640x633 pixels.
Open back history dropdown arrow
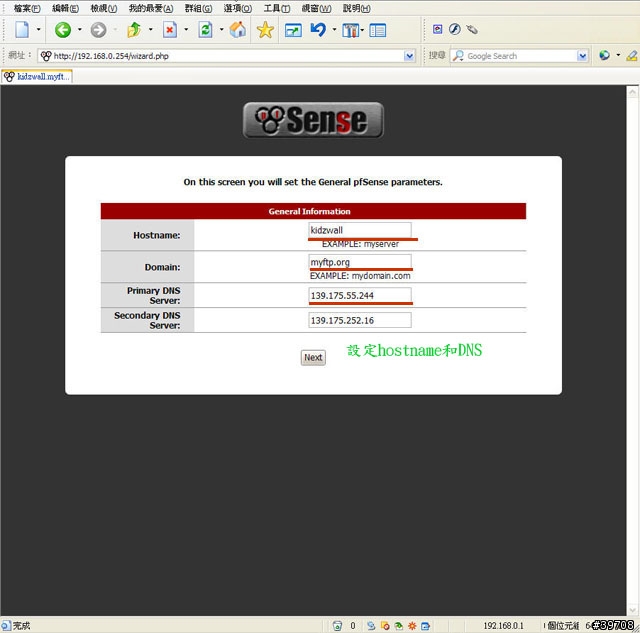tap(79, 29)
